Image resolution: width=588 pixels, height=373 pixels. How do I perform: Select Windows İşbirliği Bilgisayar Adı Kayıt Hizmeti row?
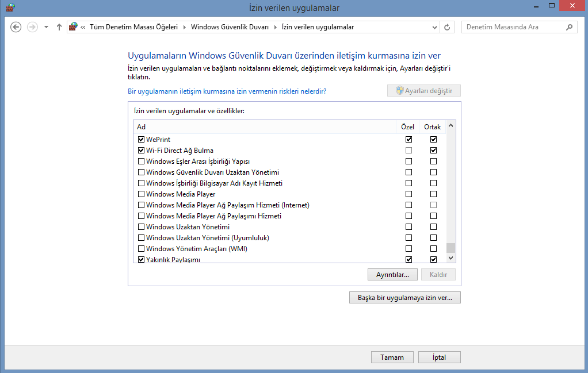289,183
